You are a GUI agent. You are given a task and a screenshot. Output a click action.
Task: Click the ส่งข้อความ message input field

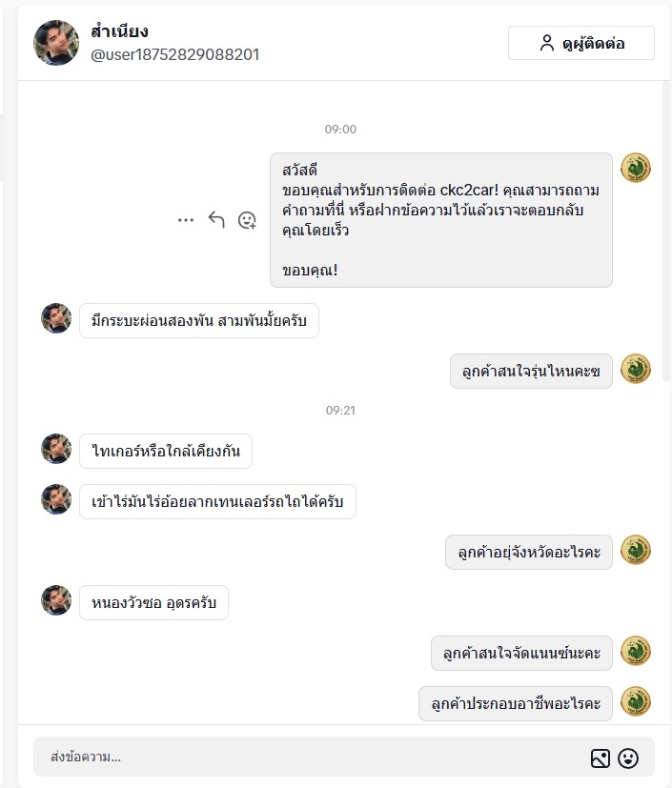point(305,758)
